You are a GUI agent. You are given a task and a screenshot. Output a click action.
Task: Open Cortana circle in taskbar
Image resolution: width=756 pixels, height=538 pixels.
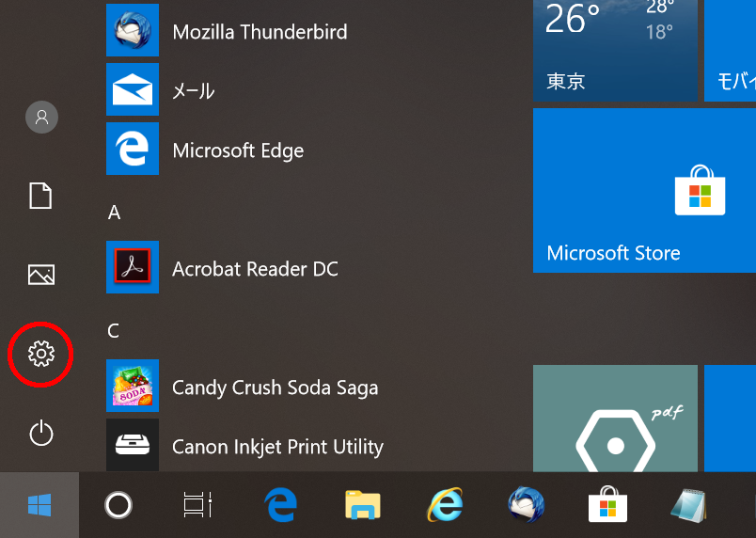(x=118, y=505)
